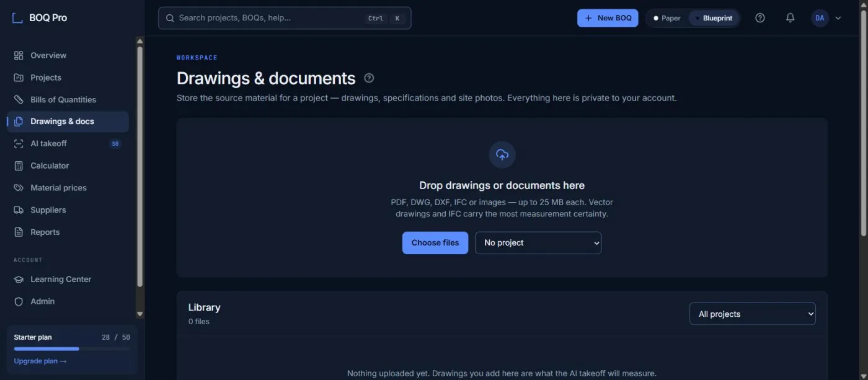
Task: Click the main page vertical scrollbar
Action: point(864,124)
